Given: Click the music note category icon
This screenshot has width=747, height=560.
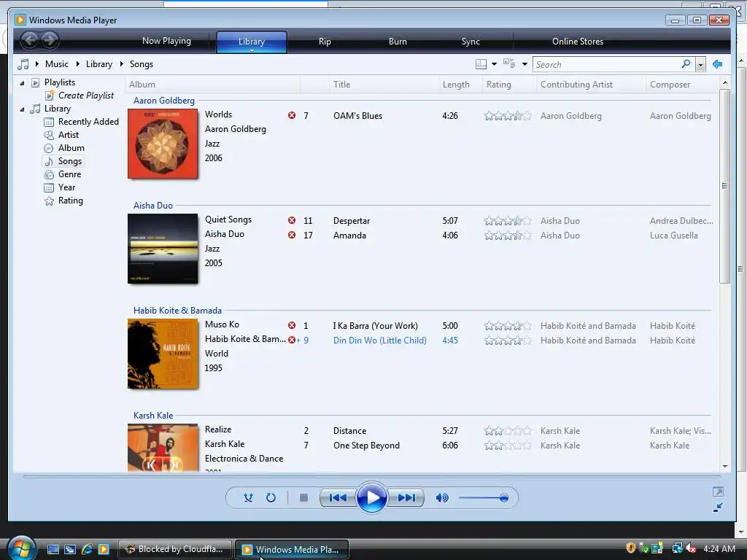Looking at the screenshot, I should [23, 64].
